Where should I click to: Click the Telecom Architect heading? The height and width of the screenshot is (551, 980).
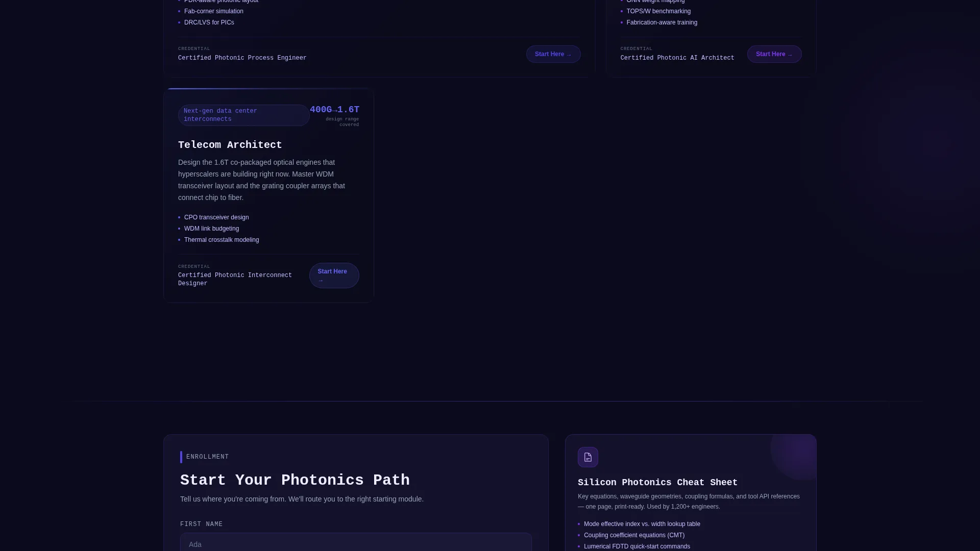point(230,145)
